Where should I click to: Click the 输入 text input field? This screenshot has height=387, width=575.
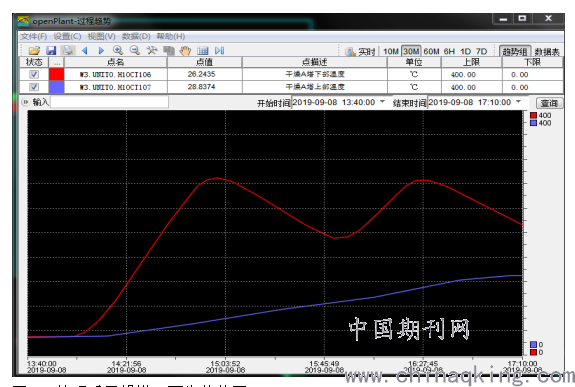tap(109, 102)
